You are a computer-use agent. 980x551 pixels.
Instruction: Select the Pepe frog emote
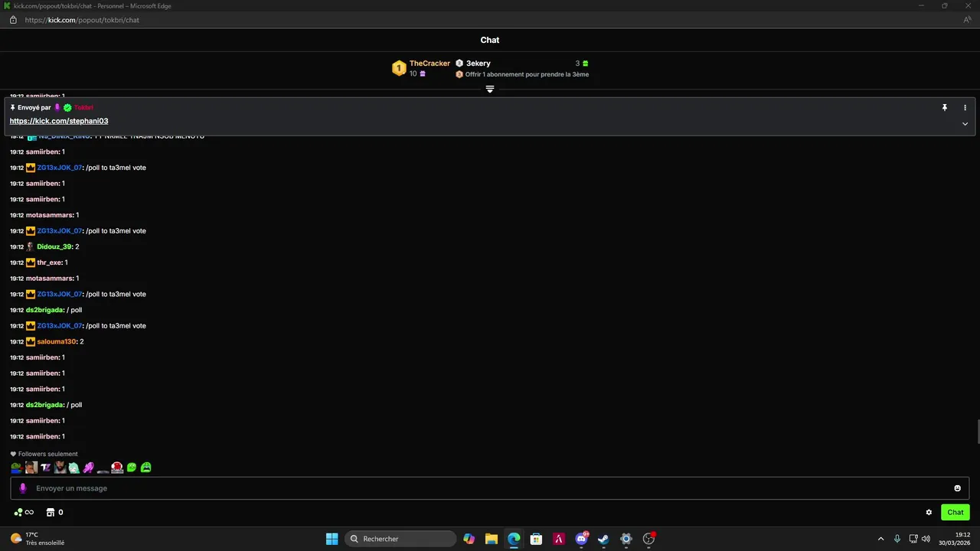coord(16,467)
